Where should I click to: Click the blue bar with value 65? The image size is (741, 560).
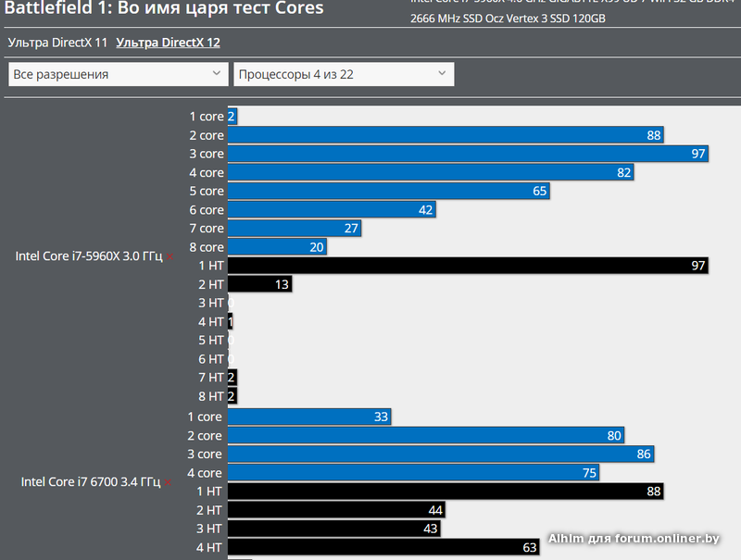pos(389,191)
